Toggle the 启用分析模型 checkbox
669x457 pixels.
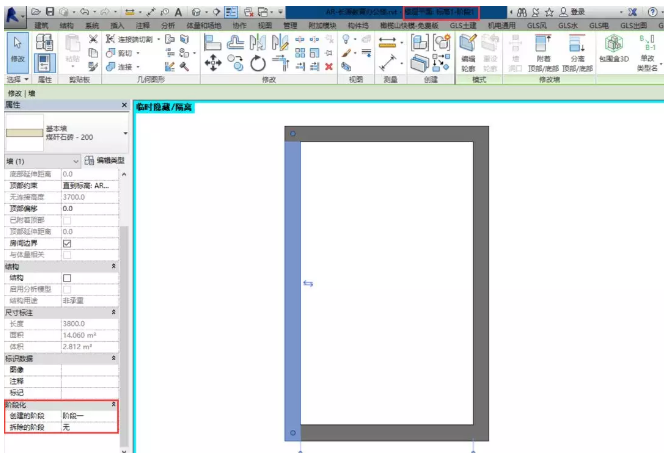click(67, 289)
